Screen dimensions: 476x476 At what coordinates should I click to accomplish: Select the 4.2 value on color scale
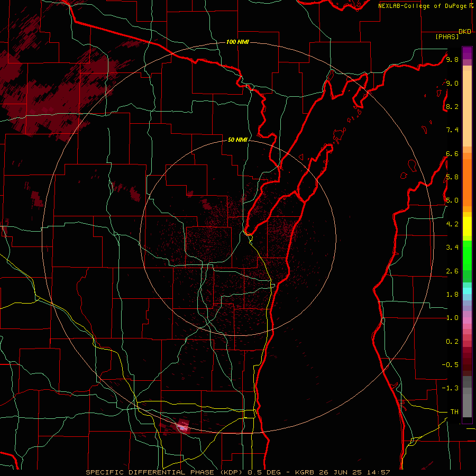452,224
